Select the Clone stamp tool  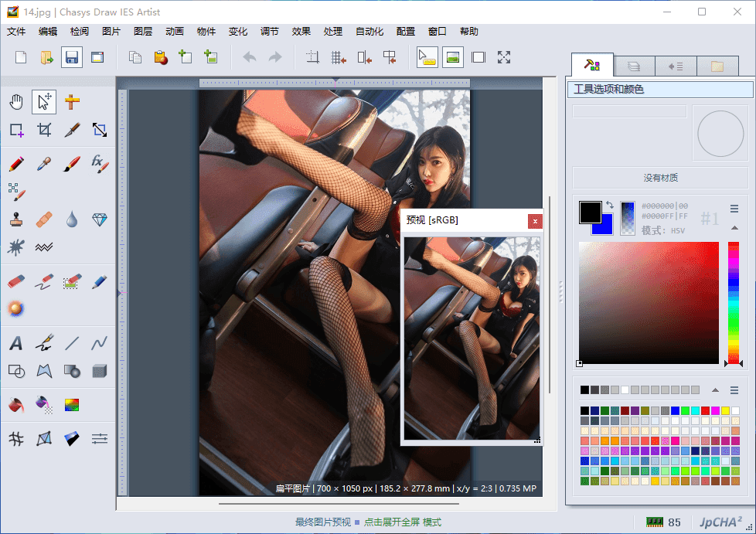coord(16,219)
